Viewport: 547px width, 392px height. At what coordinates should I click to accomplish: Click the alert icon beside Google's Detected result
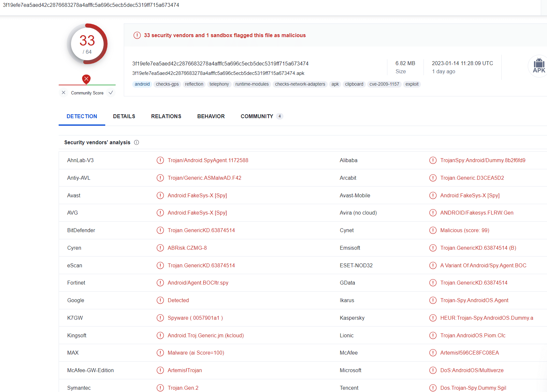pyautogui.click(x=160, y=300)
